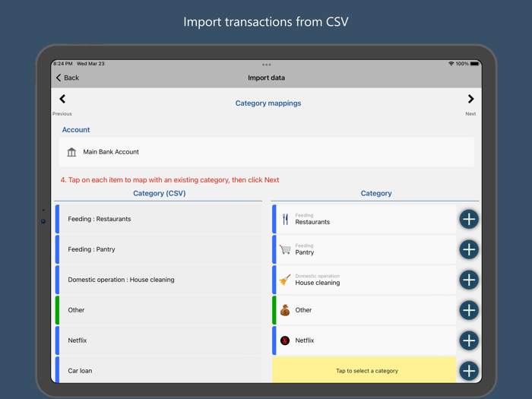Tap the Wi-Fi status icon
The height and width of the screenshot is (399, 532).
click(x=451, y=63)
